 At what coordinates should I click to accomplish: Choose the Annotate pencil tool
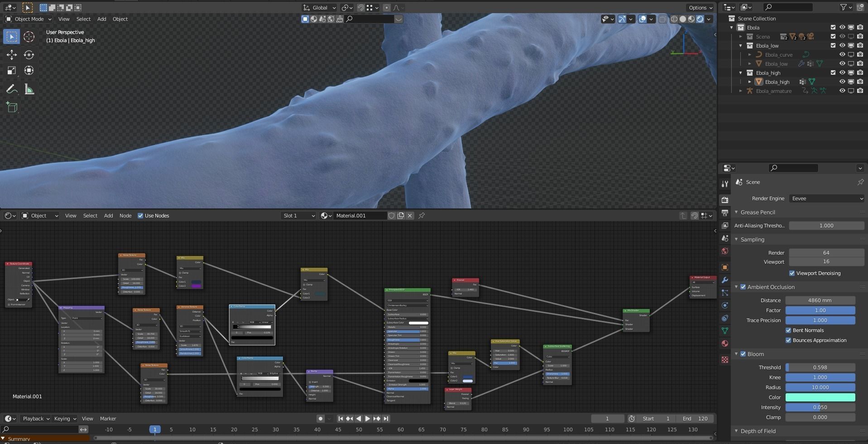point(12,89)
